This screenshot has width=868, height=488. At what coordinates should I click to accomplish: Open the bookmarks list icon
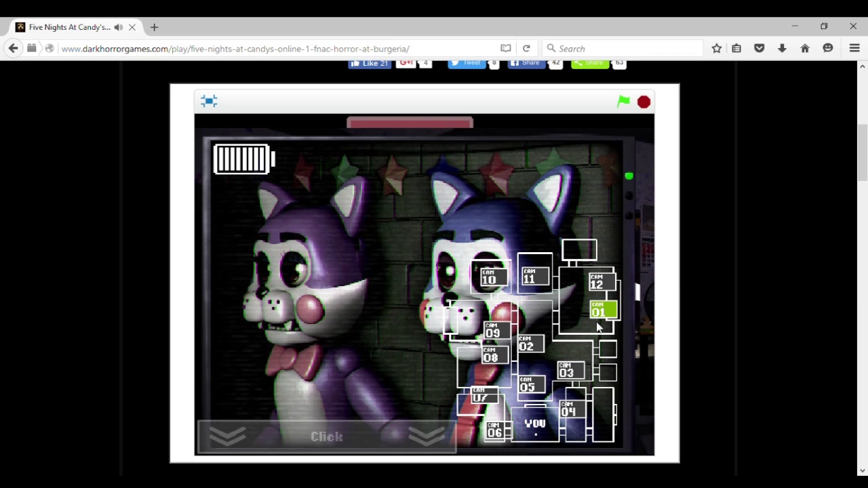736,48
